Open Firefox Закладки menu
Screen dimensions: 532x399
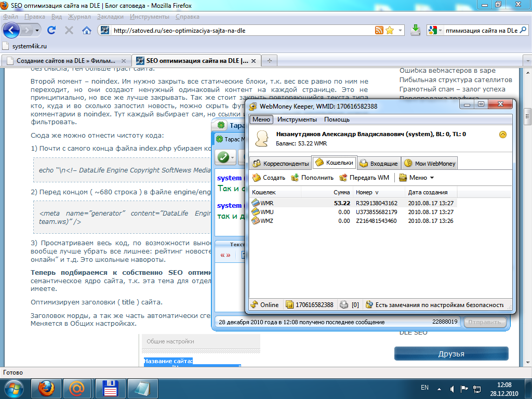pyautogui.click(x=110, y=17)
